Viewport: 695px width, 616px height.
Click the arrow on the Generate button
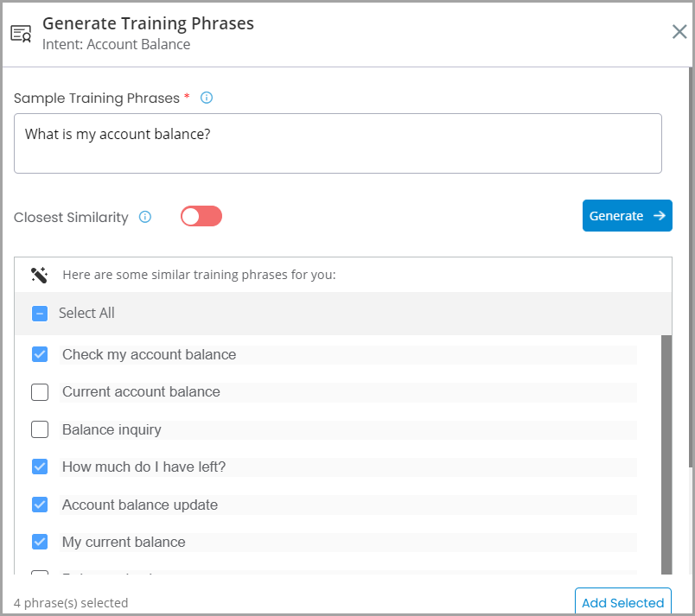(659, 216)
